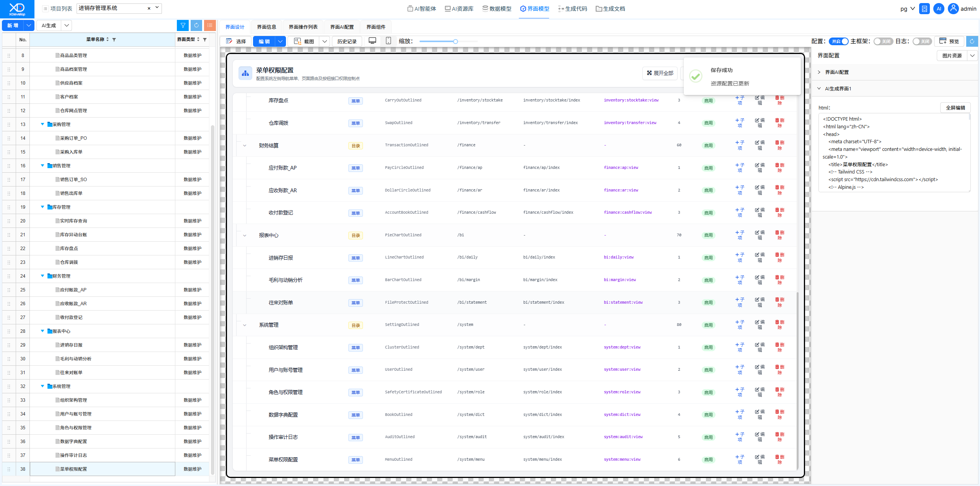This screenshot has height=486, width=980.
Task: Collapse the 财务结算 row chevron
Action: point(245,146)
